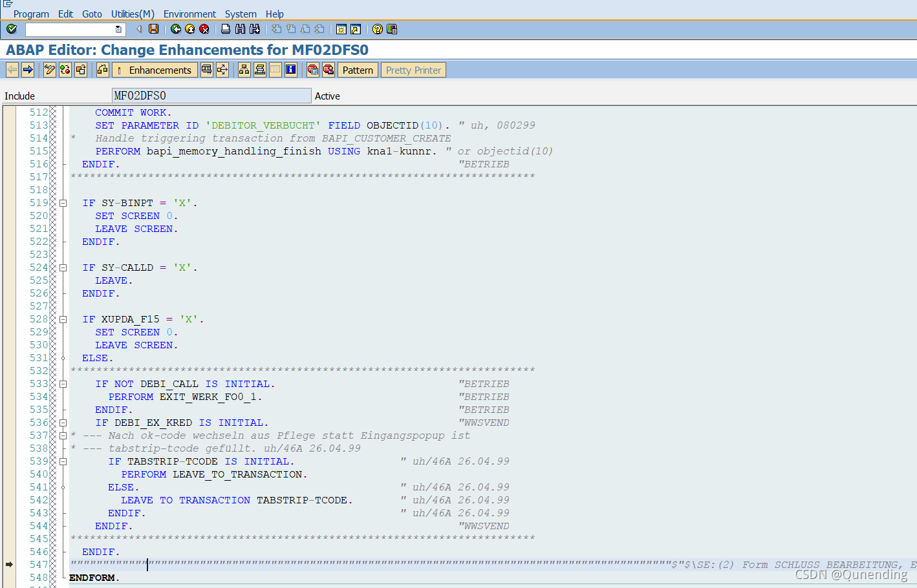Open Customize Local Layout icon
Viewport: 917px width, 588px height.
coord(392,29)
